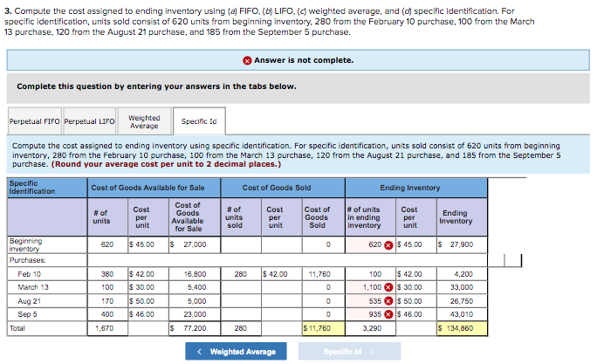Click empty Aug 21 units sold field
The height and width of the screenshot is (364, 597).
coord(241,301)
